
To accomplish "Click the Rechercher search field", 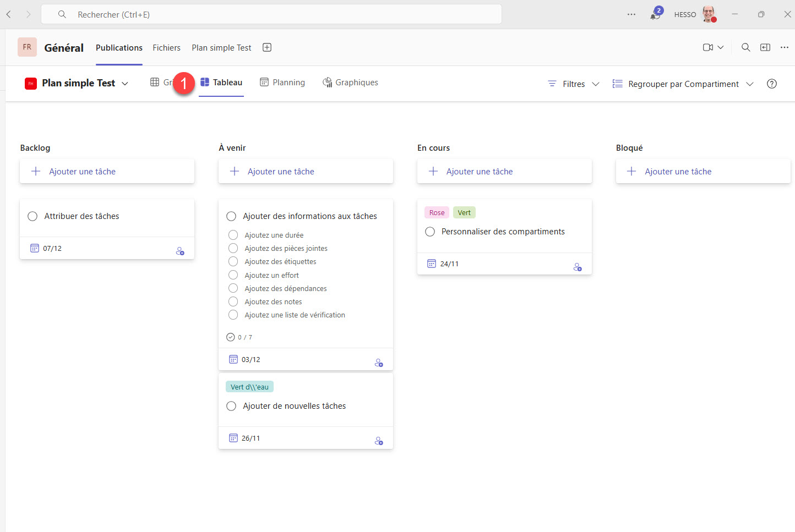I will [271, 15].
